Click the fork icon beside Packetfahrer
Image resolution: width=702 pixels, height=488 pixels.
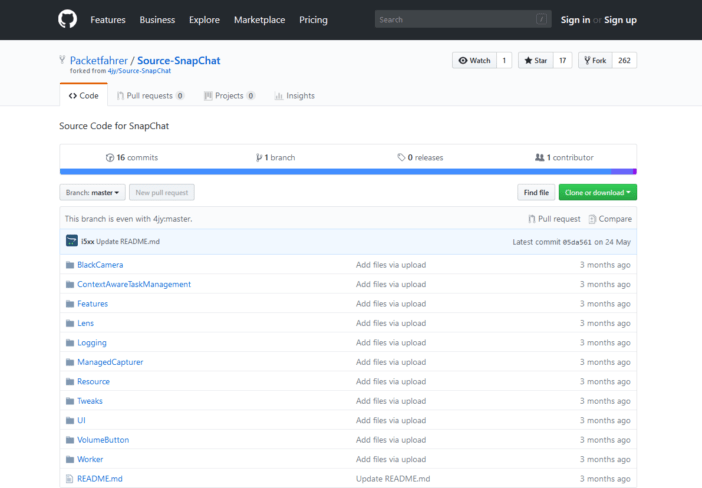(62, 60)
